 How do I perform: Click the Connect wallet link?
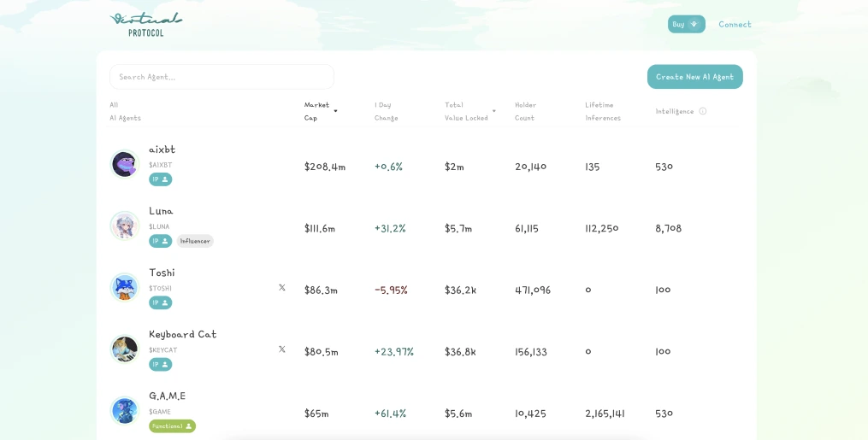[735, 24]
